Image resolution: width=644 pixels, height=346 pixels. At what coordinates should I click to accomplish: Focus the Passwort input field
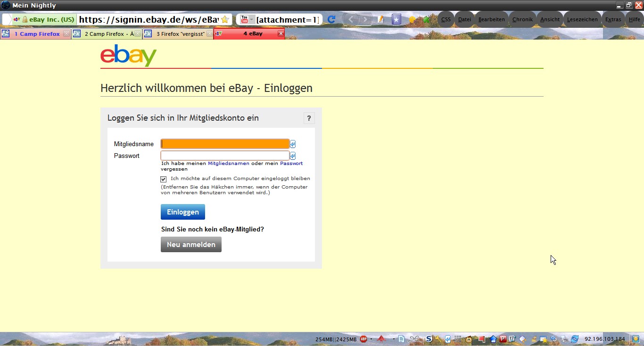pyautogui.click(x=225, y=156)
